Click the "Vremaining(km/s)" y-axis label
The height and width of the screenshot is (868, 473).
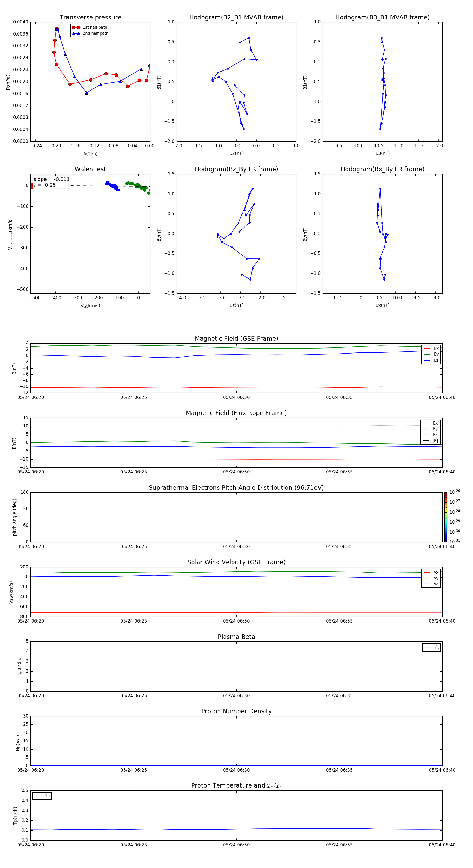pyautogui.click(x=10, y=234)
